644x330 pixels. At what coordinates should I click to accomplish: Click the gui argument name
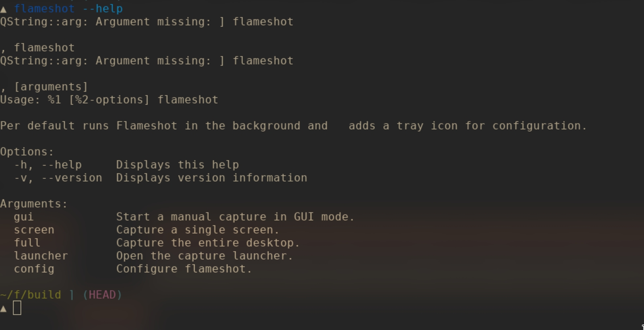24,217
